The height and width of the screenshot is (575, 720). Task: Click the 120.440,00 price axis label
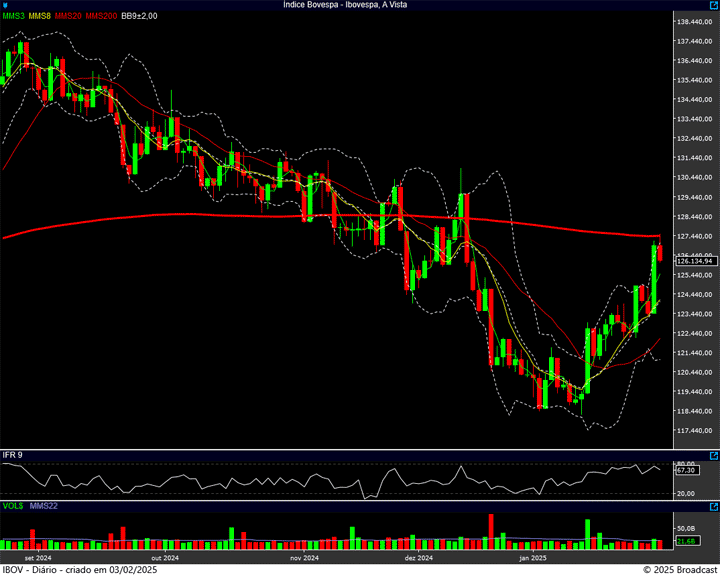tap(695, 372)
